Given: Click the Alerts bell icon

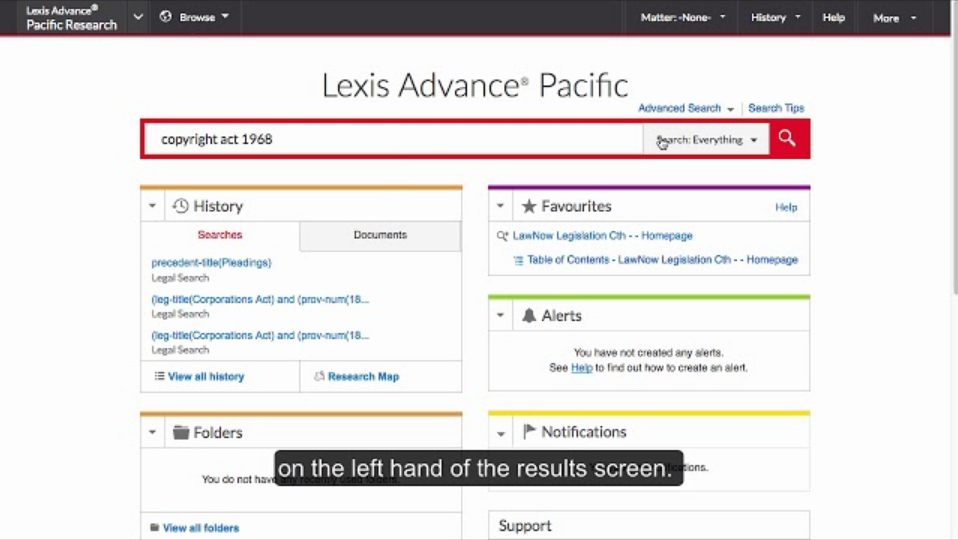Looking at the screenshot, I should tap(528, 315).
